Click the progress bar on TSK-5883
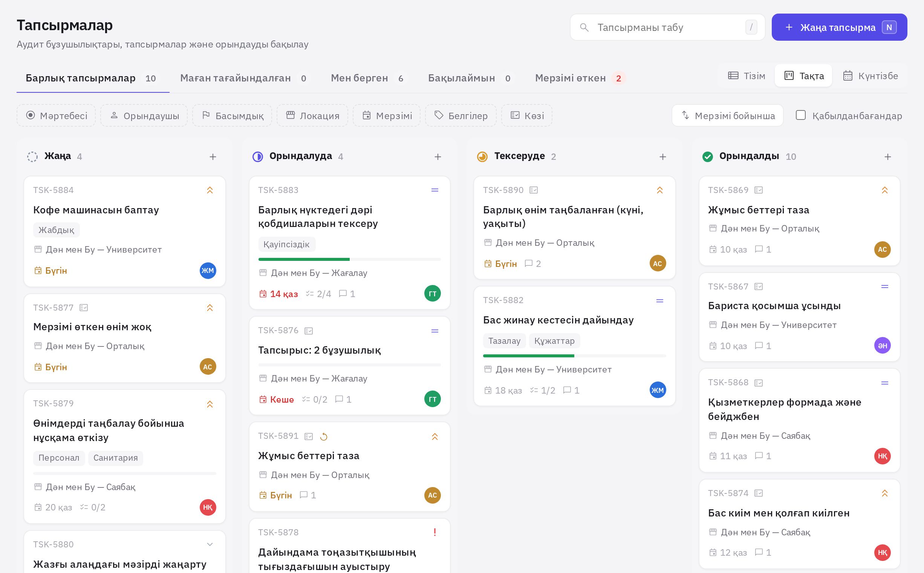Viewport: 924px width, 573px height. click(349, 260)
